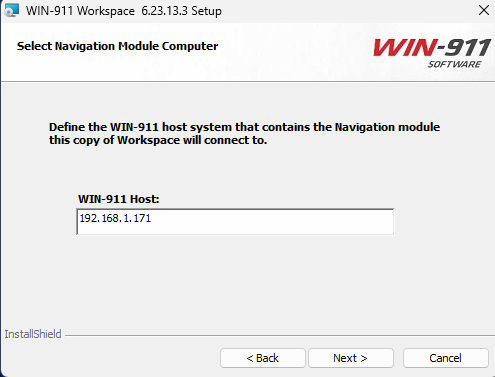Click the installer icon in title bar
Viewport: 495px width, 377px height.
click(11, 10)
